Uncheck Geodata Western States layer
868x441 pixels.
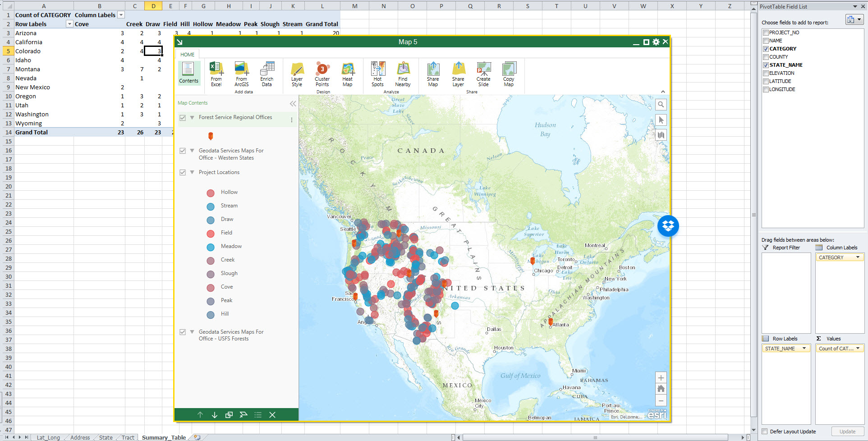point(183,151)
